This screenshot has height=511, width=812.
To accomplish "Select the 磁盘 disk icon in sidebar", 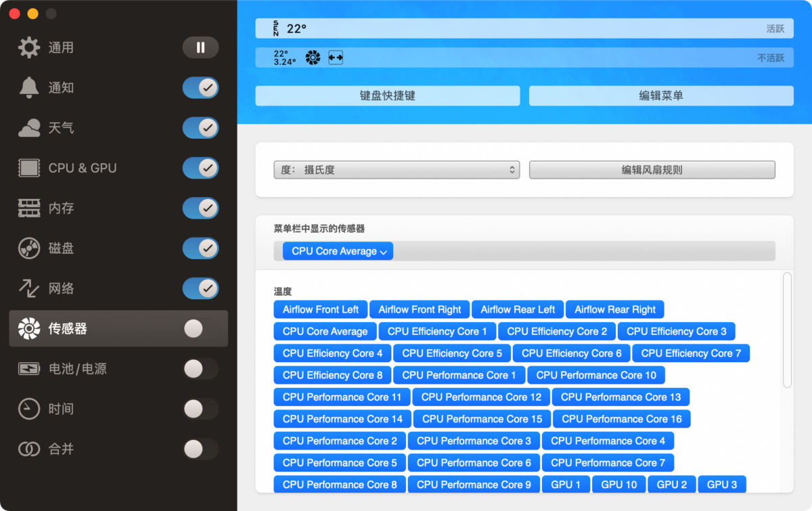I will 30,248.
